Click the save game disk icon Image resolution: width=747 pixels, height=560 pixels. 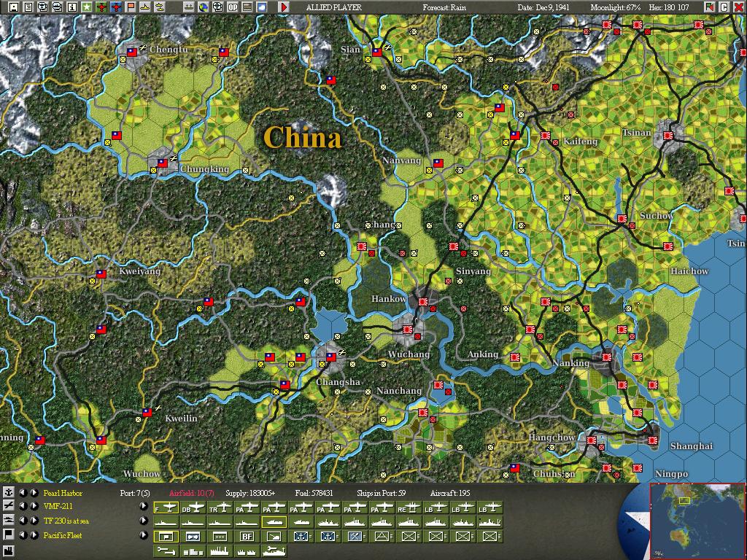13,7
